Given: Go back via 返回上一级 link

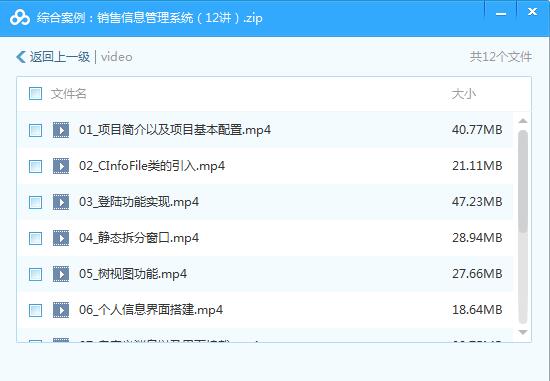Looking at the screenshot, I should click(60, 57).
